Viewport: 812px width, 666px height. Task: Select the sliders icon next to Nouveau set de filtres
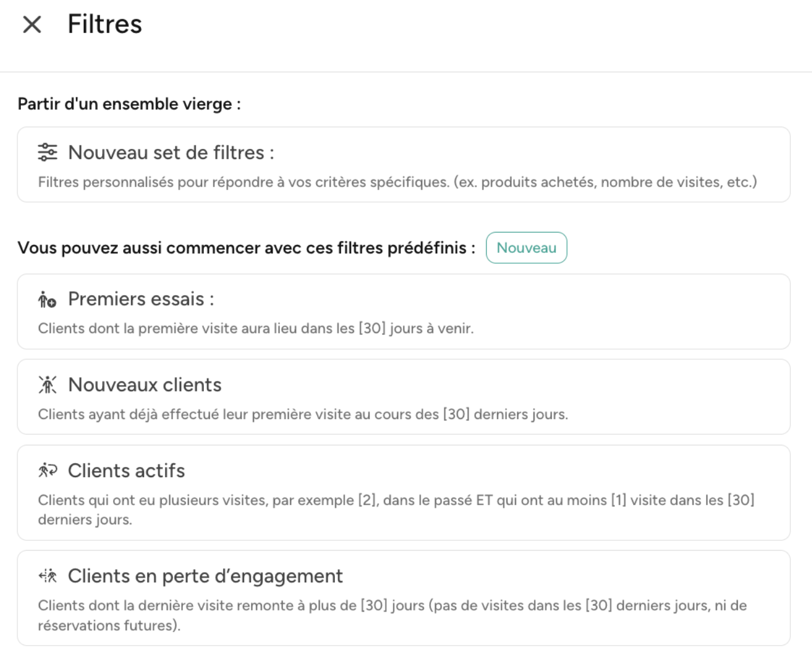point(47,152)
